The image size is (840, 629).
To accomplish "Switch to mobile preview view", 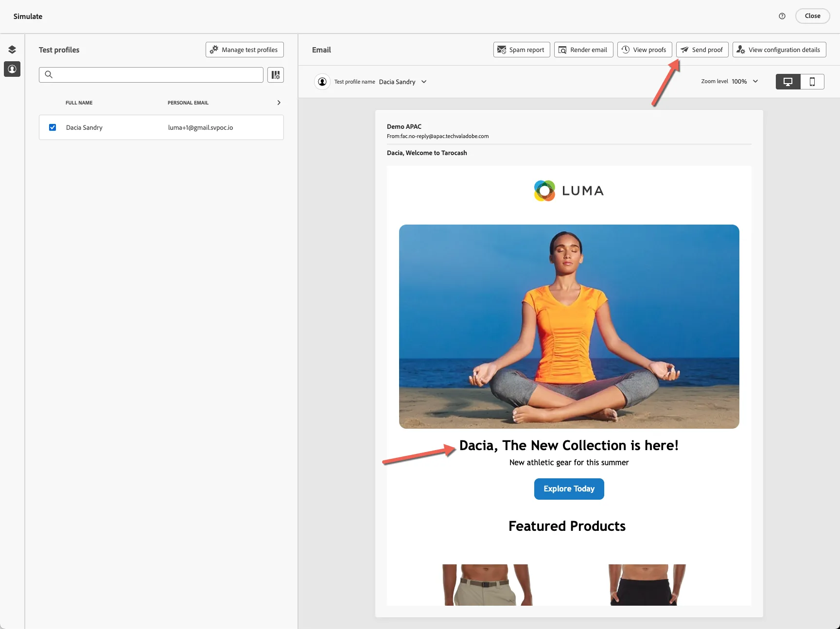I will (812, 82).
